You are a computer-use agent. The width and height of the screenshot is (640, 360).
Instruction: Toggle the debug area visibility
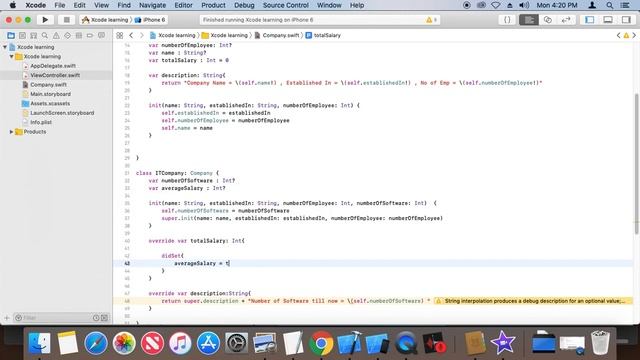[x=608, y=20]
